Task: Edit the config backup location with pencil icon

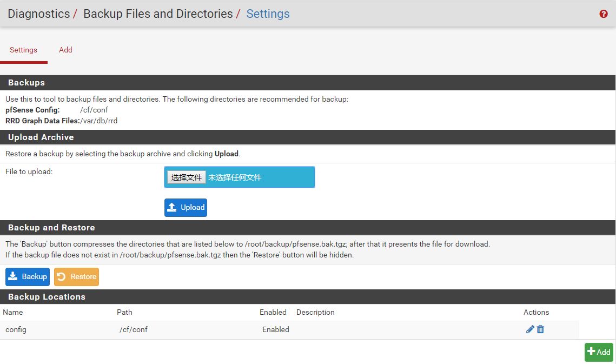Action: tap(530, 329)
